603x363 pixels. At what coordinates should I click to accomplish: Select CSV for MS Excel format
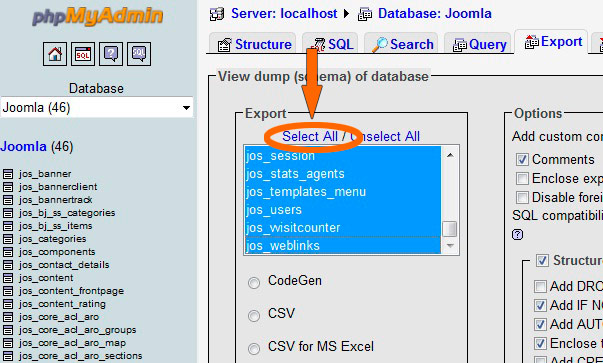[254, 349]
